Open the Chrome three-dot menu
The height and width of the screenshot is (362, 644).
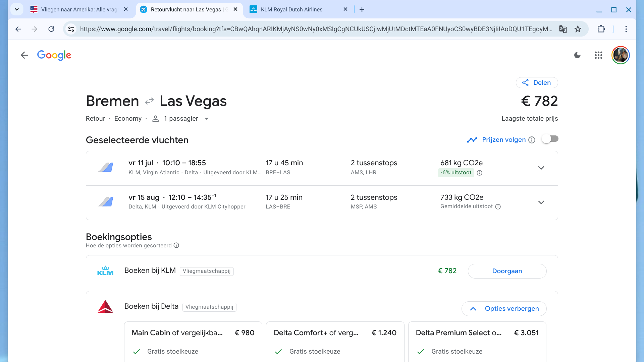click(x=626, y=29)
